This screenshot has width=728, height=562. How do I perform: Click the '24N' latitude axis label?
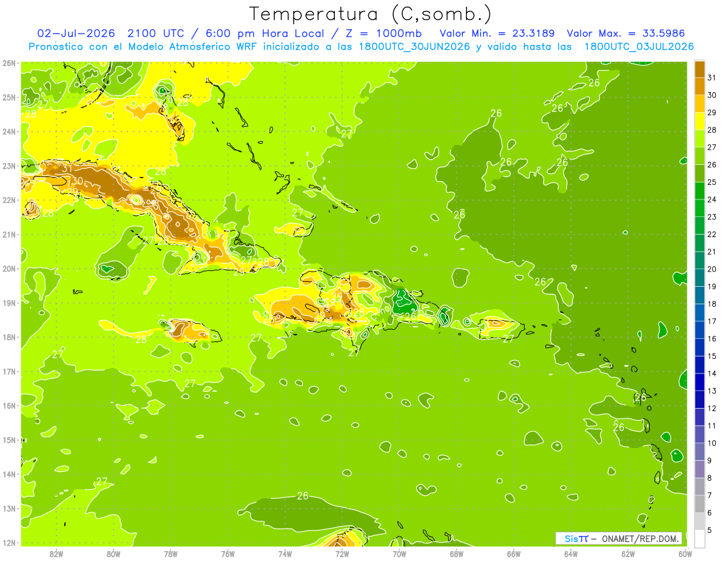point(8,132)
